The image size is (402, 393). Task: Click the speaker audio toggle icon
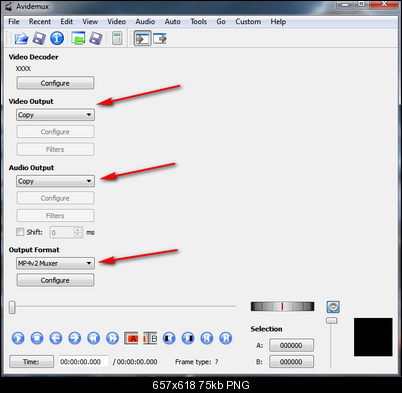tap(333, 307)
